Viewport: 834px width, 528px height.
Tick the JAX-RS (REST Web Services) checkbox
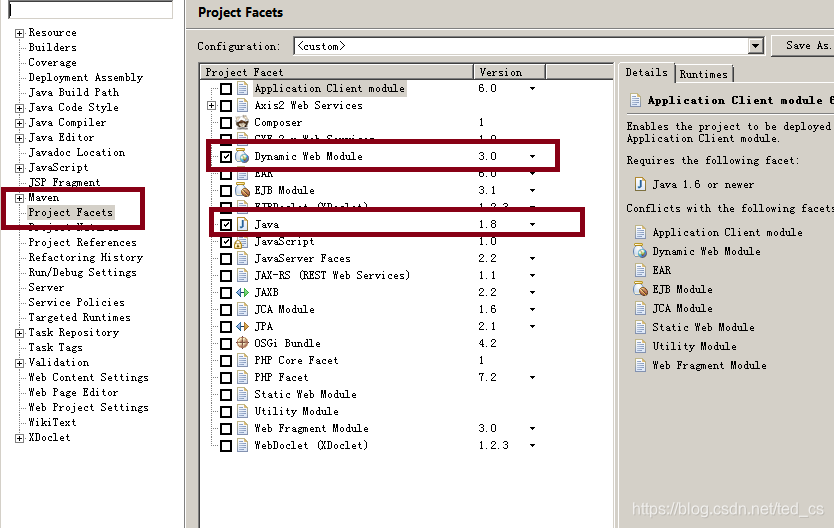coord(226,276)
